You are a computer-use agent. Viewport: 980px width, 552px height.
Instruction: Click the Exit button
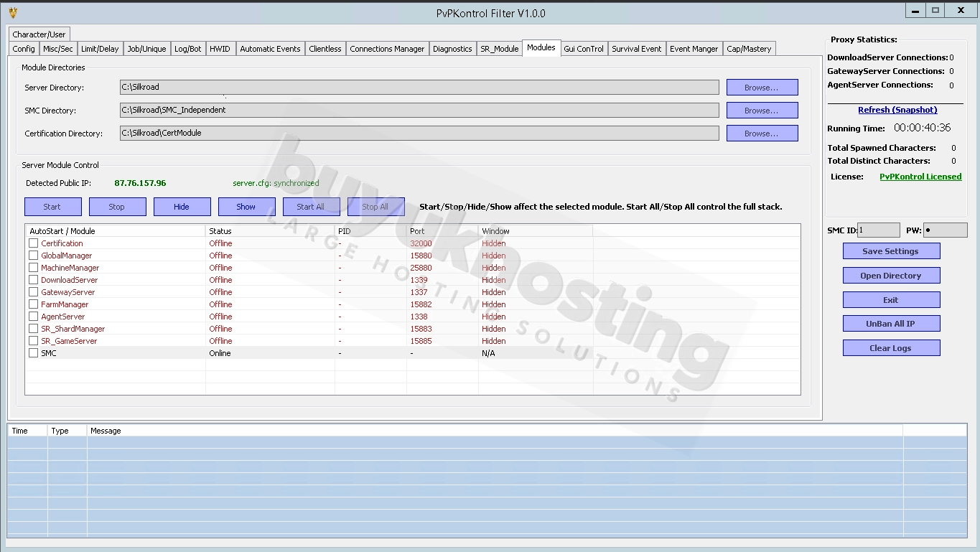click(891, 300)
